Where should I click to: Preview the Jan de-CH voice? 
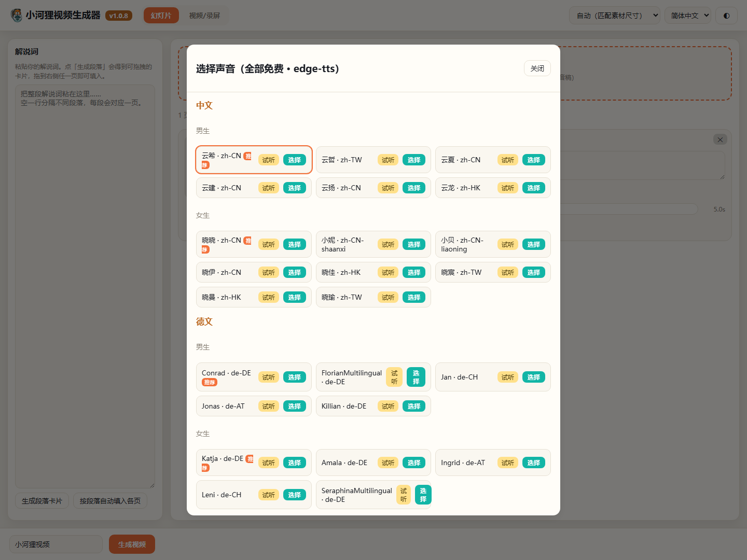508,377
